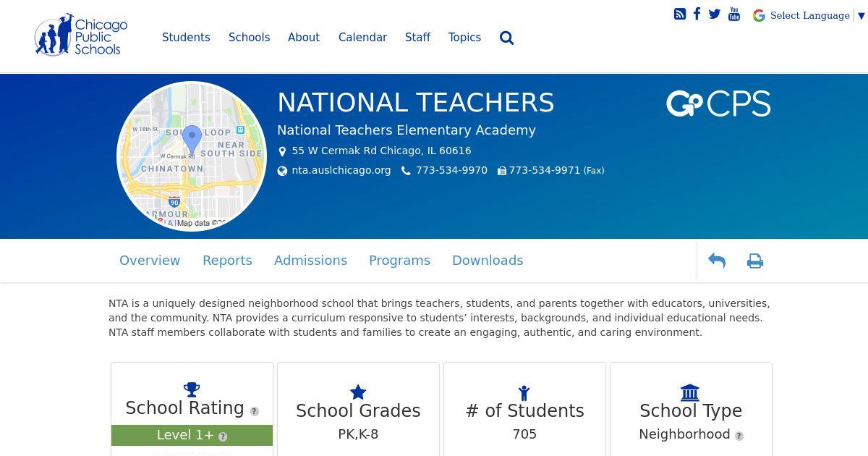Screen dimensions: 868x456
Task: Click the National Teachers Elementary Academy subtitle
Action: tap(407, 130)
